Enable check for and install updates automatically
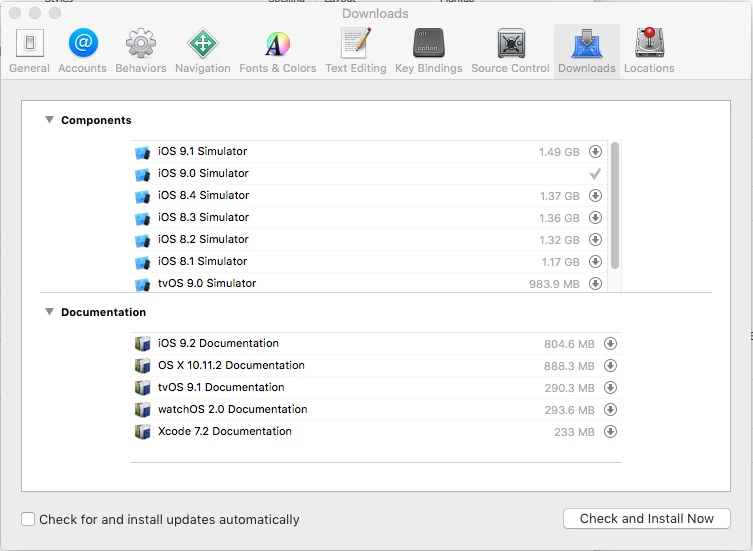The image size is (753, 551). pyautogui.click(x=28, y=519)
